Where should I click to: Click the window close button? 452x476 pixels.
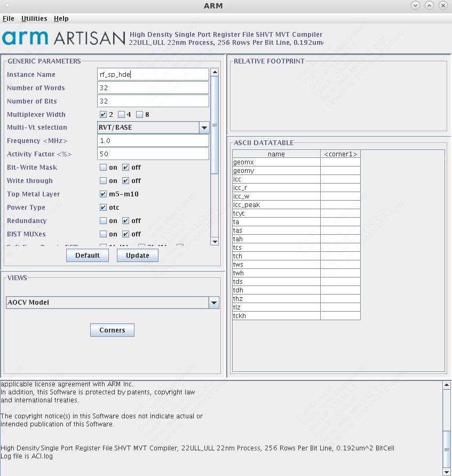[443, 5]
